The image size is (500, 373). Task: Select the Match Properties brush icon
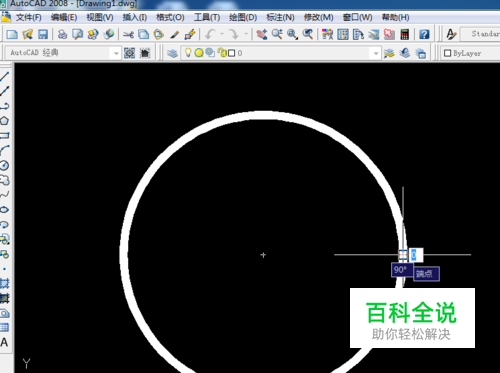point(175,34)
